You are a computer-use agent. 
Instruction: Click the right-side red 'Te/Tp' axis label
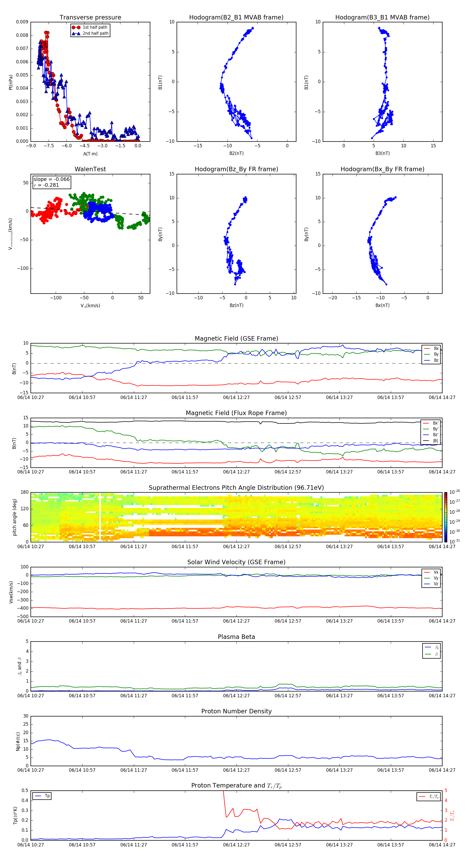click(x=452, y=815)
